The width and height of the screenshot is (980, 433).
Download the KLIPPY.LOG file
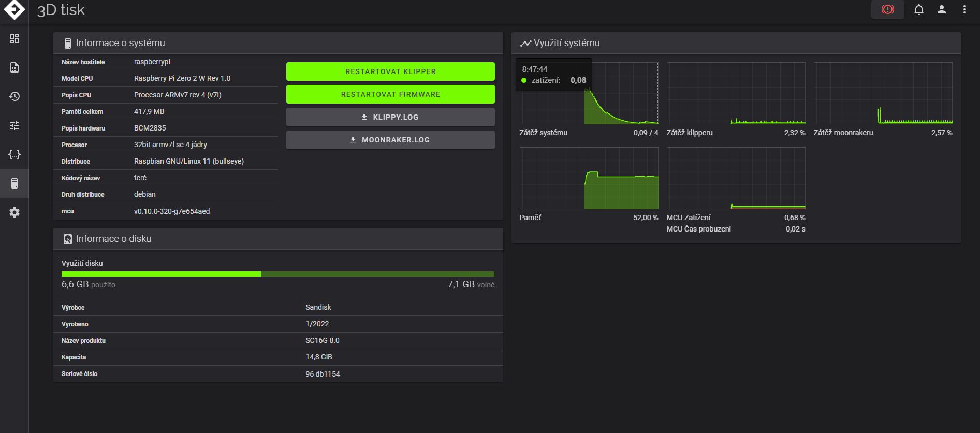pos(390,117)
